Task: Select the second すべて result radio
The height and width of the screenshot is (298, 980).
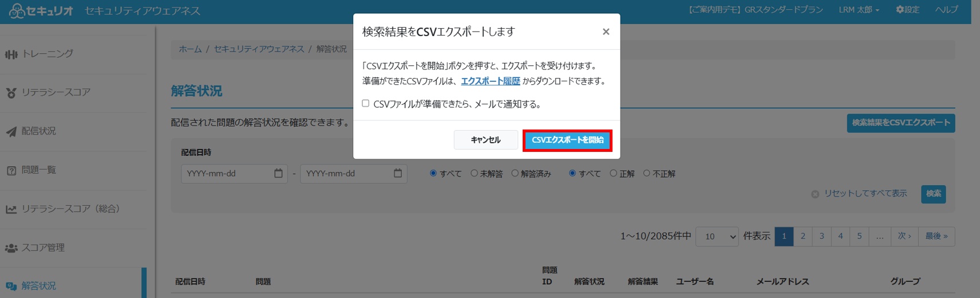Action: tap(572, 173)
